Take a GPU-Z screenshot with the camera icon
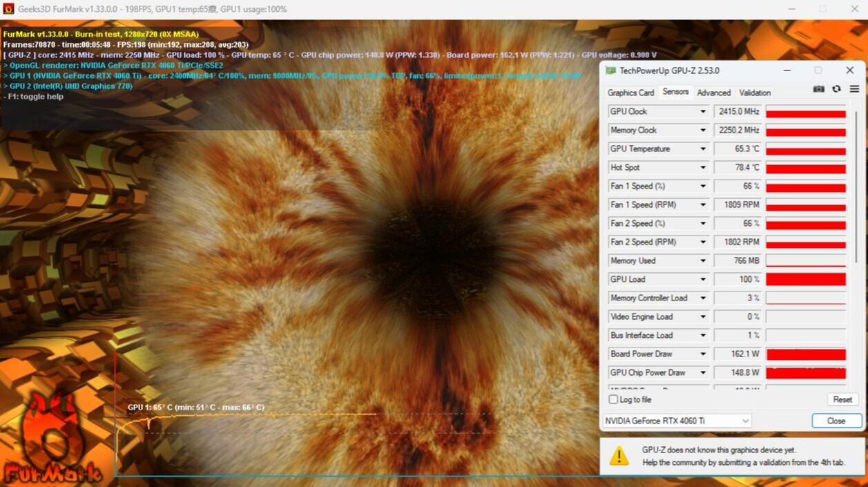This screenshot has width=868, height=487. tap(819, 90)
